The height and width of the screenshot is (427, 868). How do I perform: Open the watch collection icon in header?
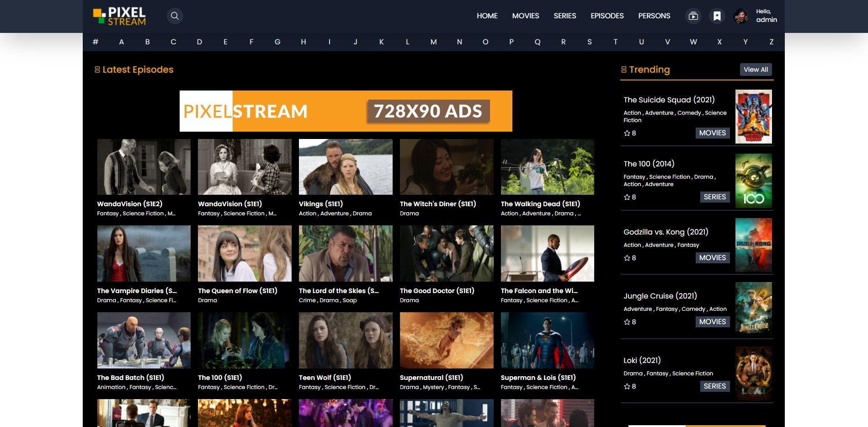(x=693, y=16)
